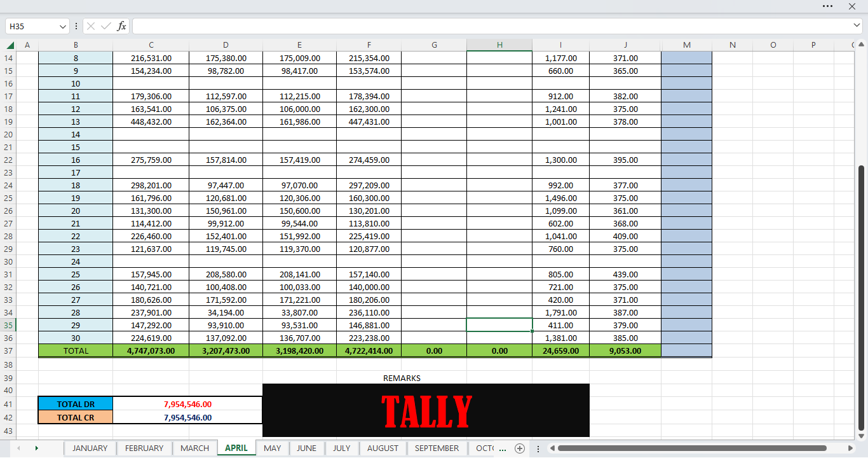This screenshot has height=458, width=868.
Task: Select the 24,659.00 total cell
Action: [x=561, y=350]
